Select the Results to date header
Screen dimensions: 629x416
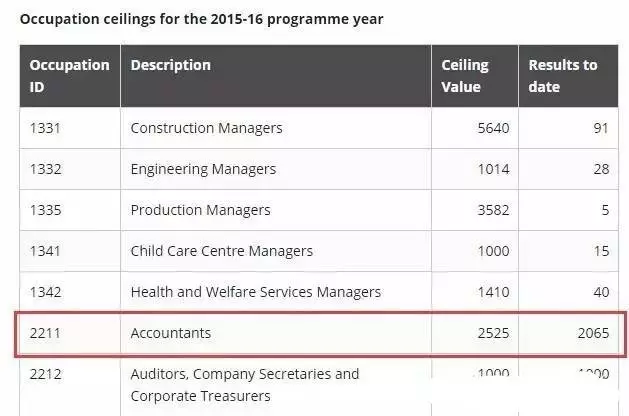pyautogui.click(x=563, y=76)
